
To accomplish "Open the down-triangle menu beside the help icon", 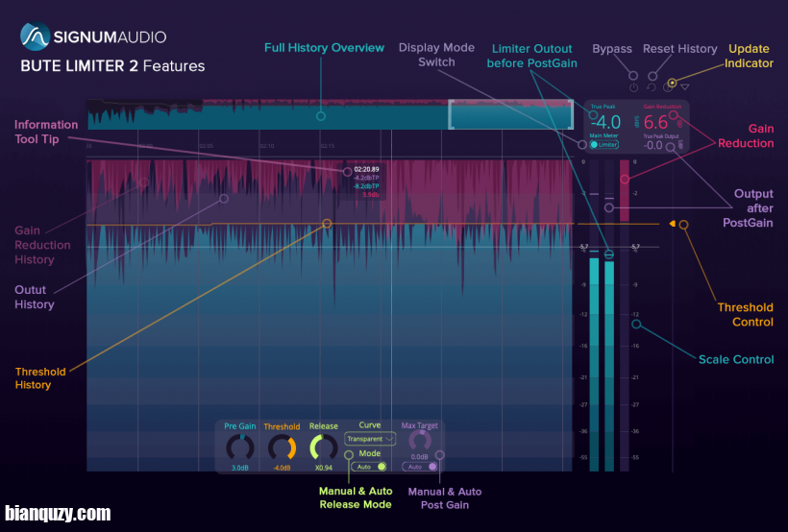I will (684, 87).
